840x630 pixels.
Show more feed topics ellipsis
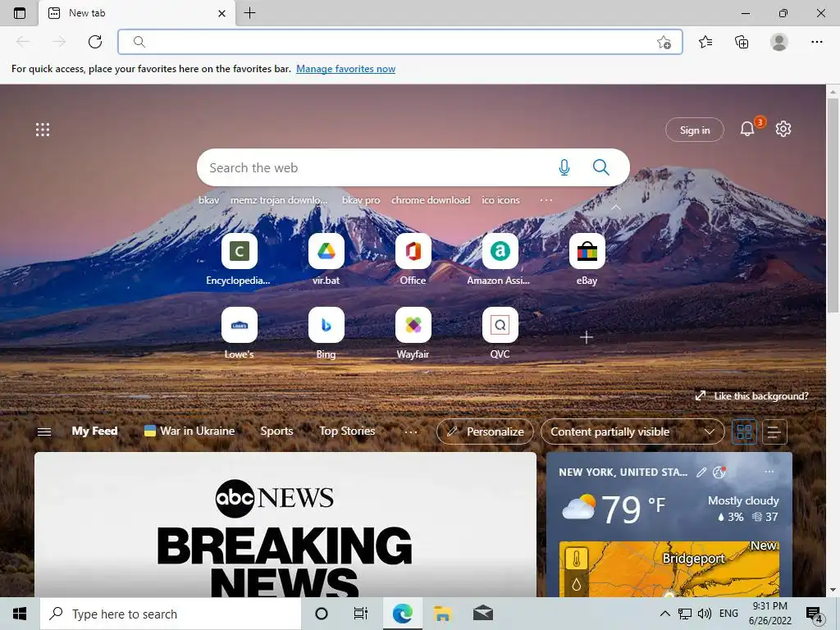411,431
